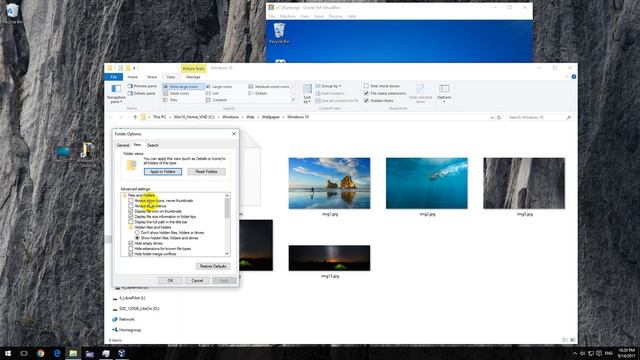Open the address bar history dropdown
The width and height of the screenshot is (640, 360).
coord(492,117)
